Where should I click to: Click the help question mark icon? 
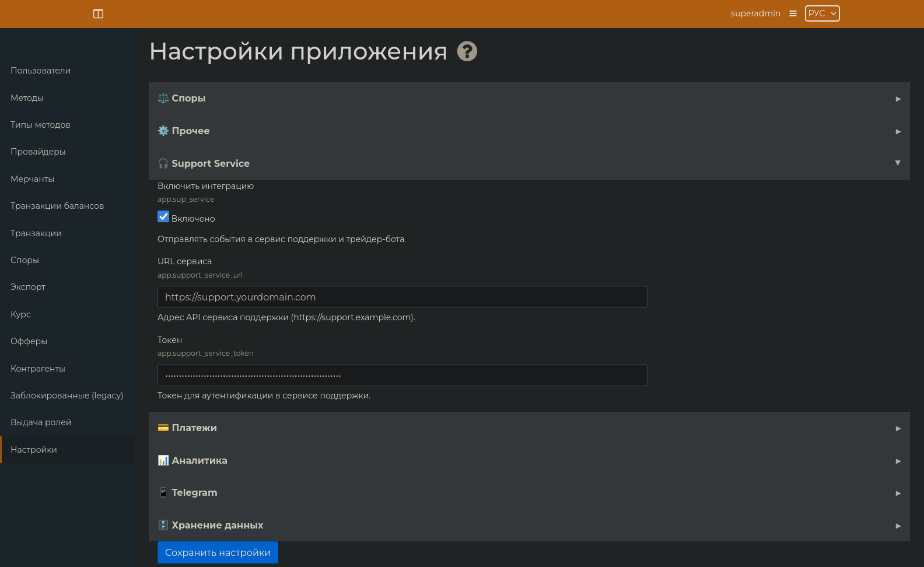tap(467, 51)
